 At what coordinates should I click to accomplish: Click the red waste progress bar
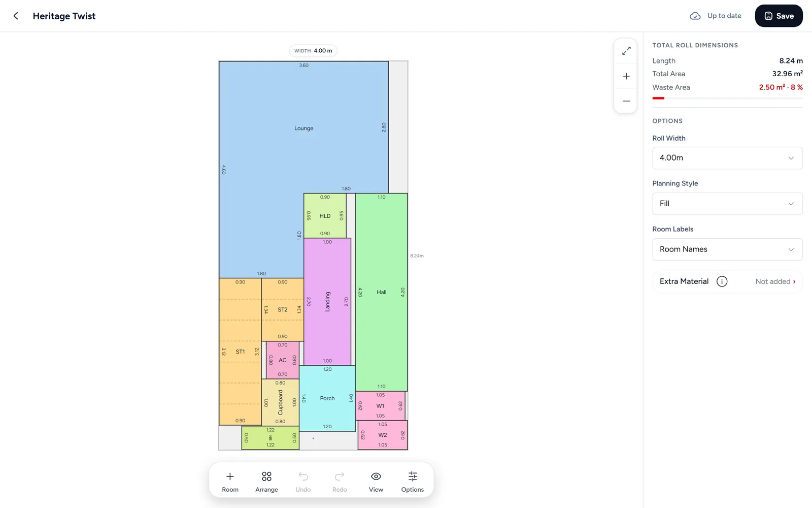coord(658,98)
